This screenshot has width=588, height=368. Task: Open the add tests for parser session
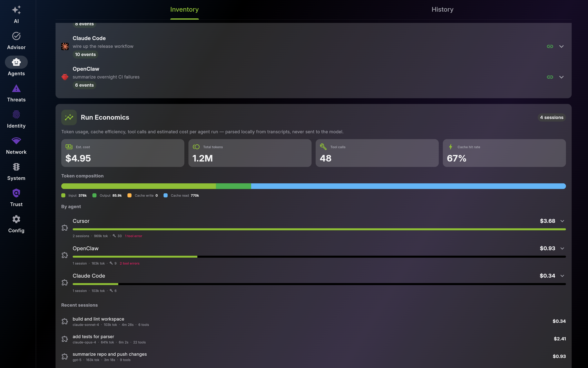[x=313, y=339]
